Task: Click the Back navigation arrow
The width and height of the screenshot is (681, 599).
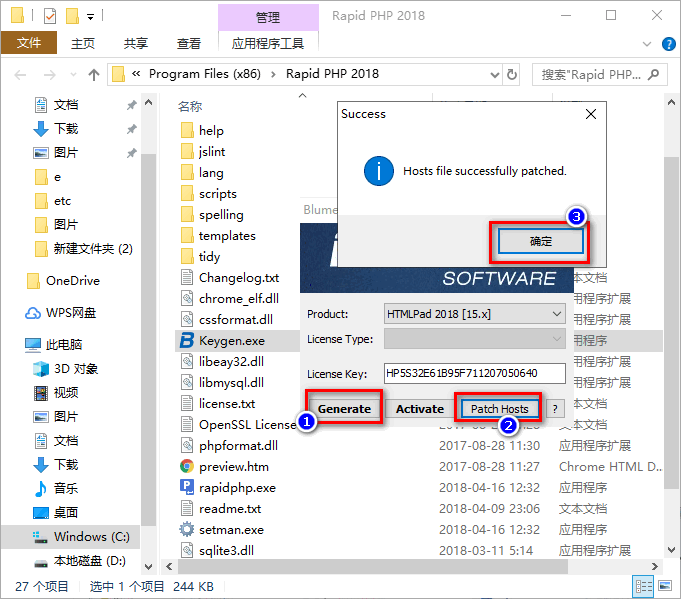Action: (20, 75)
